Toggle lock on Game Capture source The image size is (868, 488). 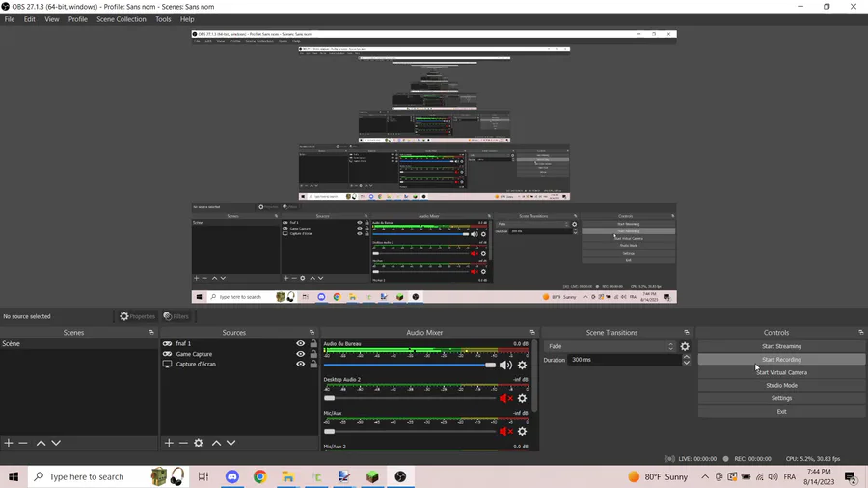pos(313,354)
